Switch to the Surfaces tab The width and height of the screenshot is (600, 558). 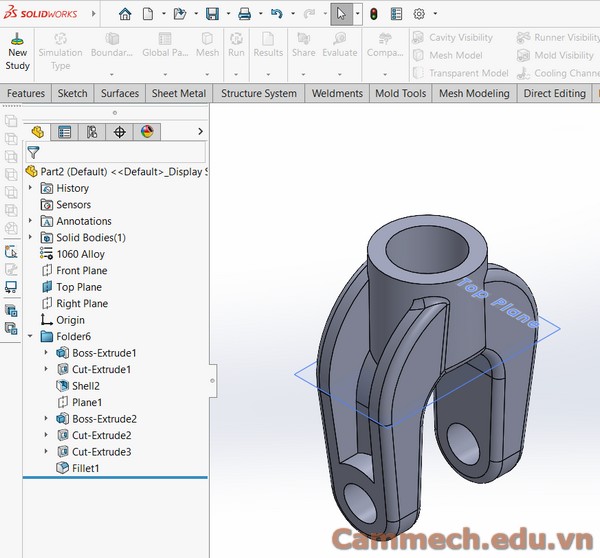click(x=120, y=93)
